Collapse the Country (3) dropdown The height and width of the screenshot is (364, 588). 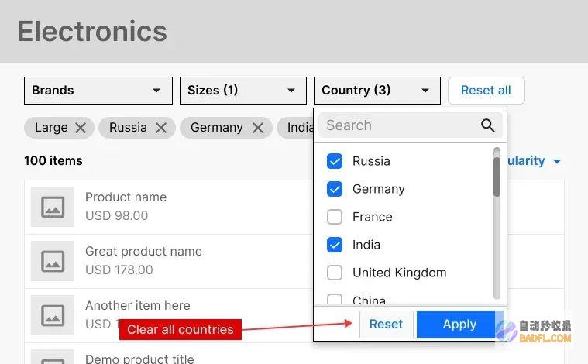377,91
